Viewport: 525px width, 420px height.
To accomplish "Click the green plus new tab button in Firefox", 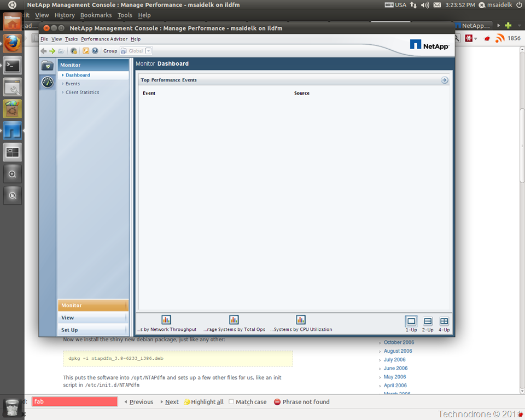I will [508, 26].
